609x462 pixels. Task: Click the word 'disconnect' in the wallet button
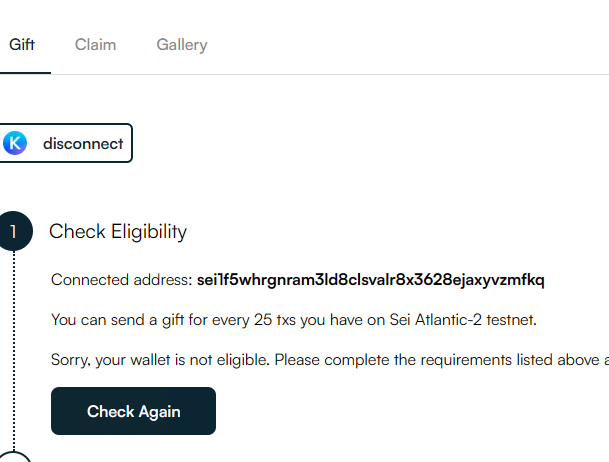(83, 144)
